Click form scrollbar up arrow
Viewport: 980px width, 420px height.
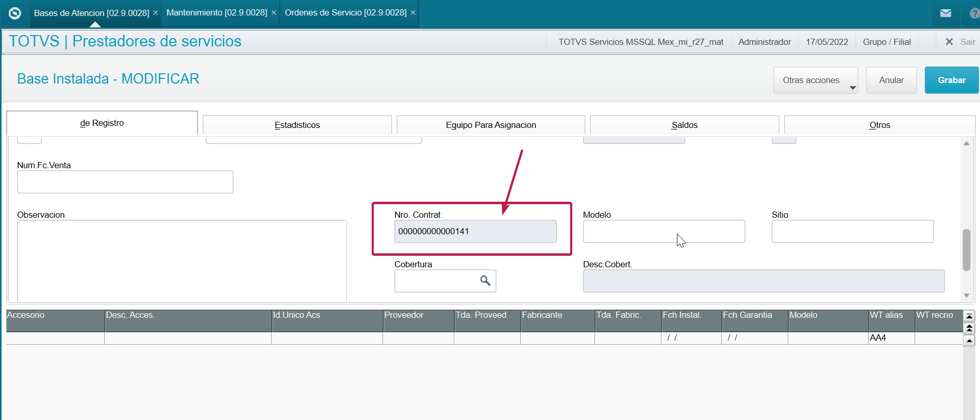(967, 143)
